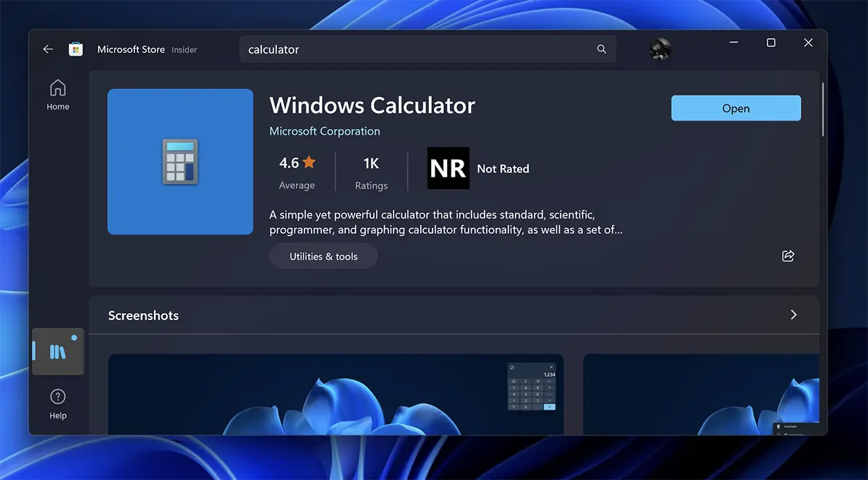The height and width of the screenshot is (480, 868).
Task: Click the NR rating badge
Action: pos(448,168)
